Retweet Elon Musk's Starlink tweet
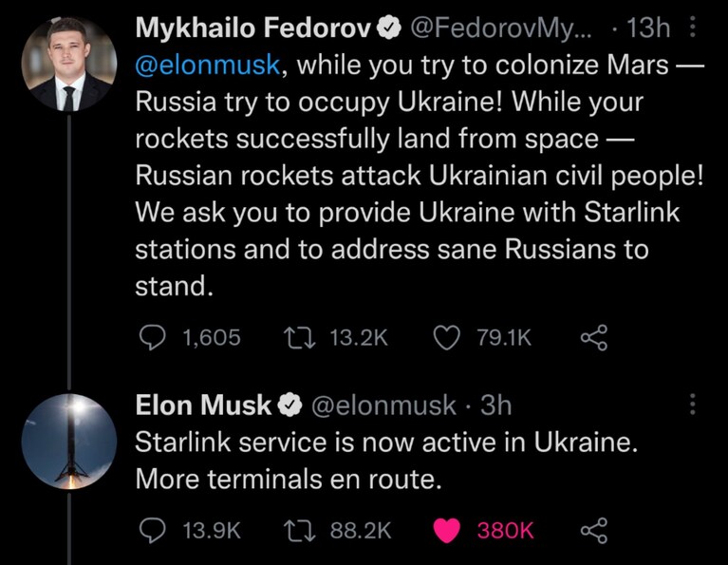 point(300,531)
